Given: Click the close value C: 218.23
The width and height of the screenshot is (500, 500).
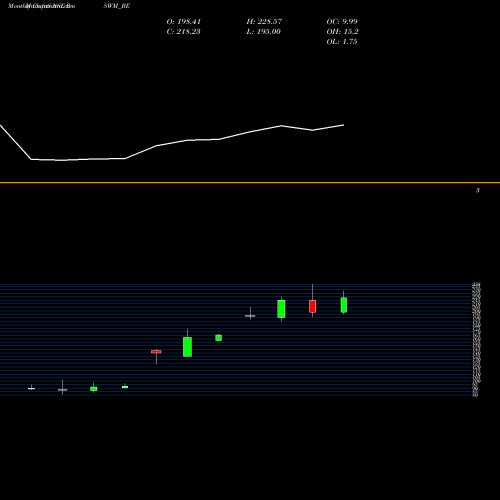Looking at the screenshot, I should coord(183,32).
